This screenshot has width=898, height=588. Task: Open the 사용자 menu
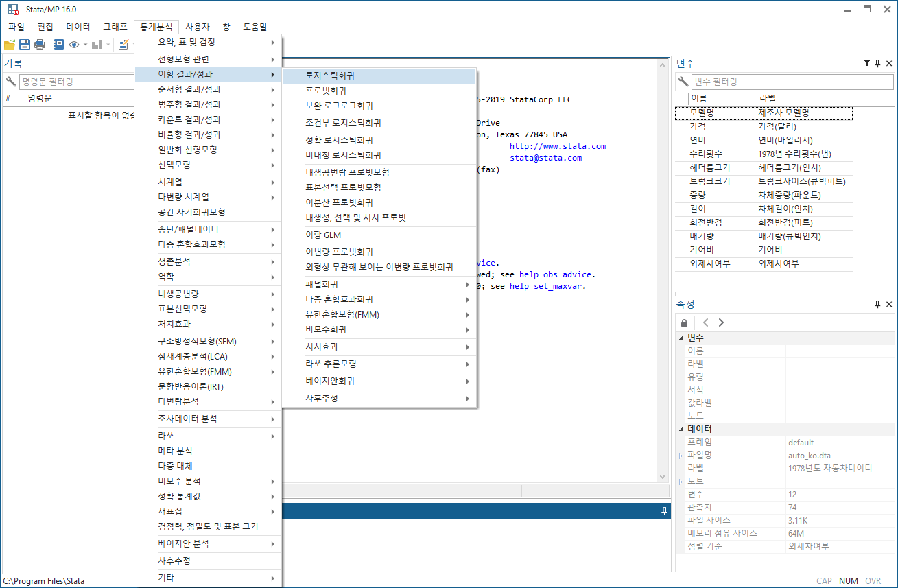[198, 27]
